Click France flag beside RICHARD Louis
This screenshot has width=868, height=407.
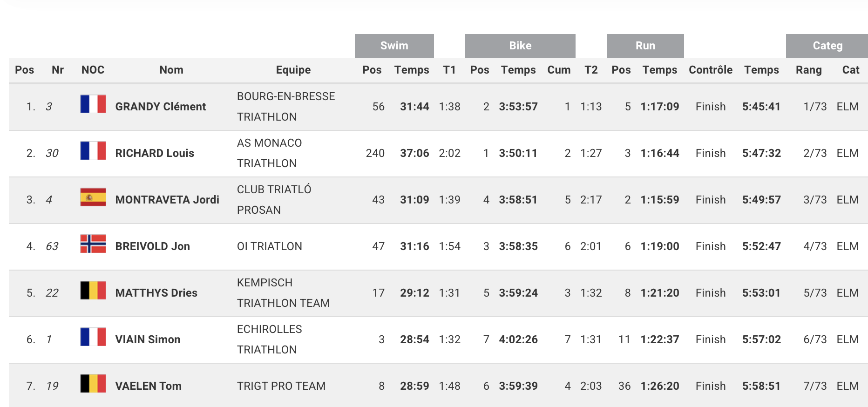tap(93, 150)
